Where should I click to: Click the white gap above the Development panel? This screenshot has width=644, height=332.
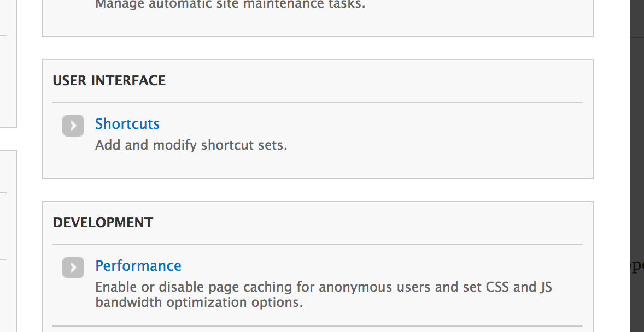(x=317, y=190)
